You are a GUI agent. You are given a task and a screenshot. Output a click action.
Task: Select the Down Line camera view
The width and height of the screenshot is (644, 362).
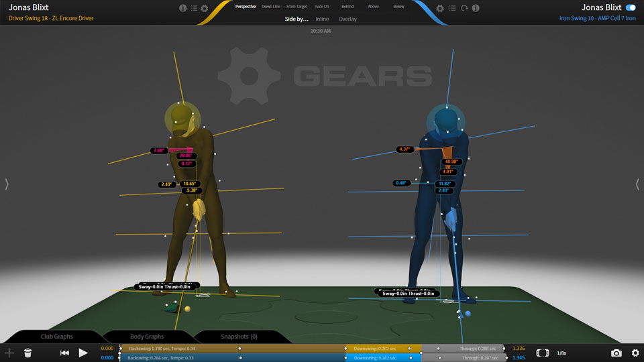[x=271, y=7]
